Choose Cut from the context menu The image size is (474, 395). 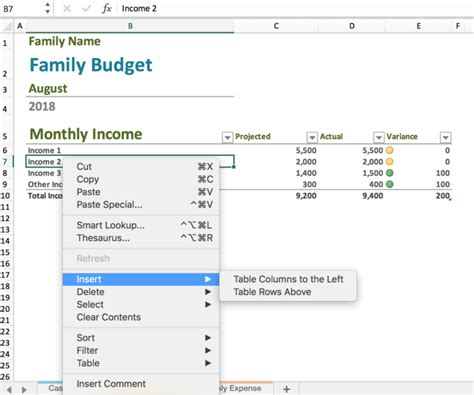pyautogui.click(x=141, y=167)
